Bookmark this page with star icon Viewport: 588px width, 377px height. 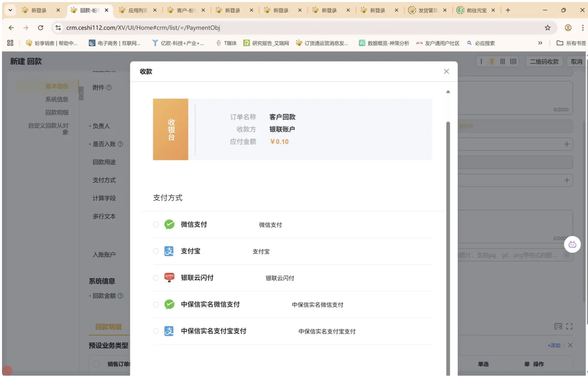(x=547, y=28)
